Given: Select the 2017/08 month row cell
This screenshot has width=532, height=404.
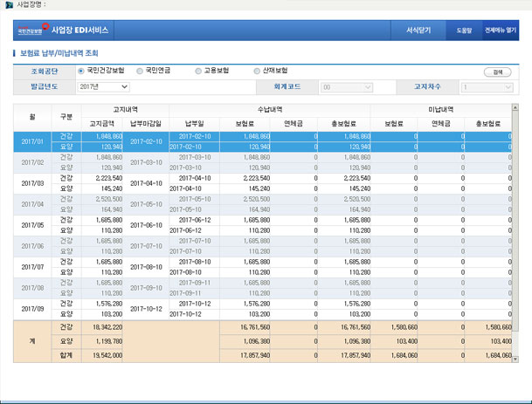Looking at the screenshot, I should 32,288.
